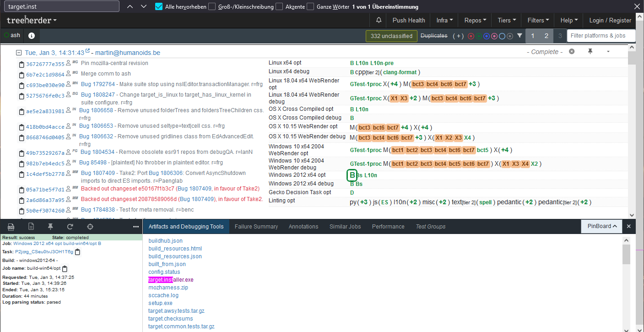Open the notifications bell icon
644x332 pixels.
click(379, 20)
